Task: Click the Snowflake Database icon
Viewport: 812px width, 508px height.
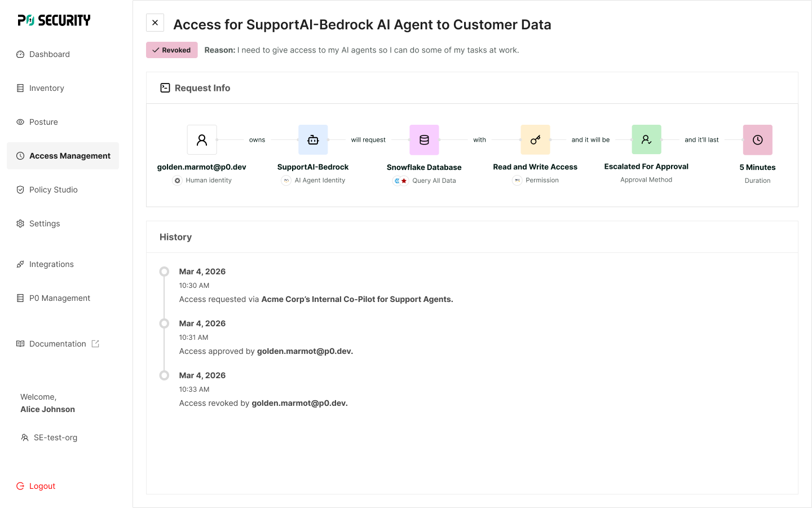Action: point(424,140)
